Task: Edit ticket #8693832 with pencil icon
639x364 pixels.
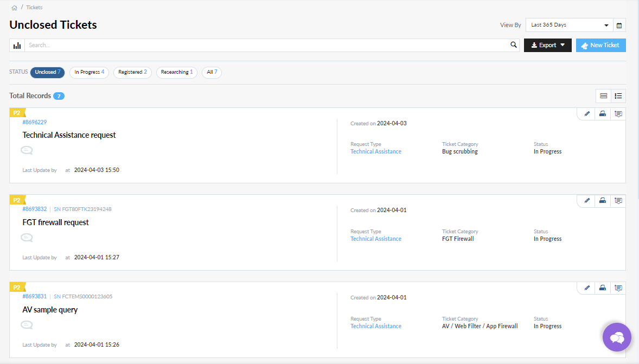Action: pyautogui.click(x=587, y=201)
